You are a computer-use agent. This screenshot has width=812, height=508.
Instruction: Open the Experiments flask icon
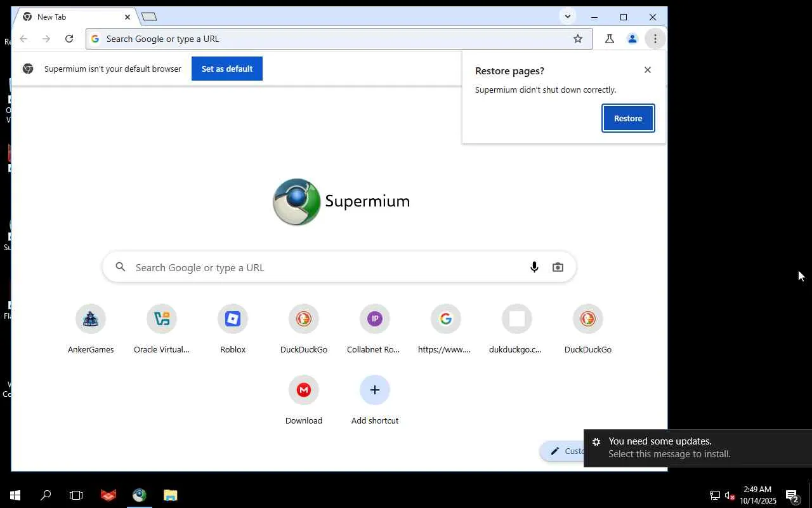610,39
